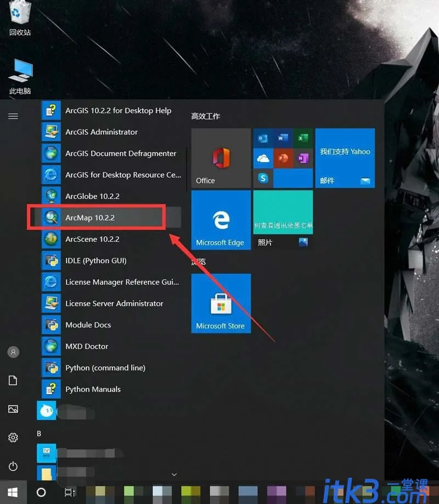Viewport: 439px width, 504px height.
Task: Click the 高效工作 tile group header
Action: (x=206, y=116)
